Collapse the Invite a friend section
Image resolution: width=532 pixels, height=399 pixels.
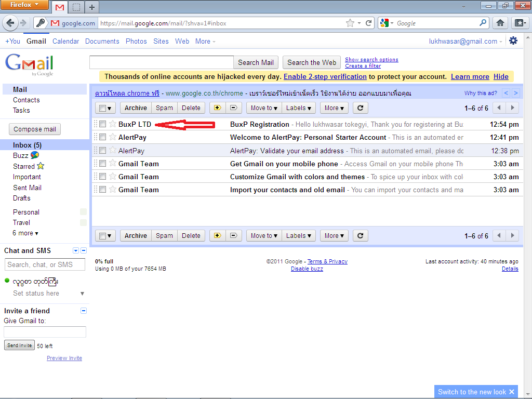[84, 311]
